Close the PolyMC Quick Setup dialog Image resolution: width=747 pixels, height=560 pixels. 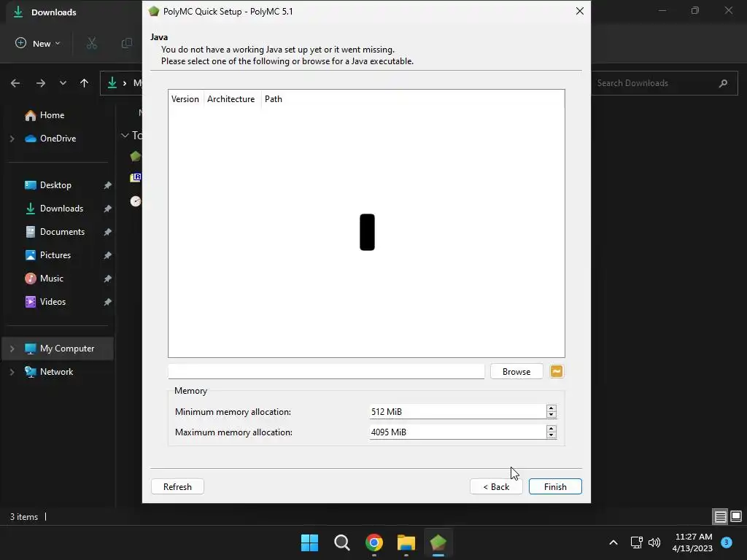[580, 11]
